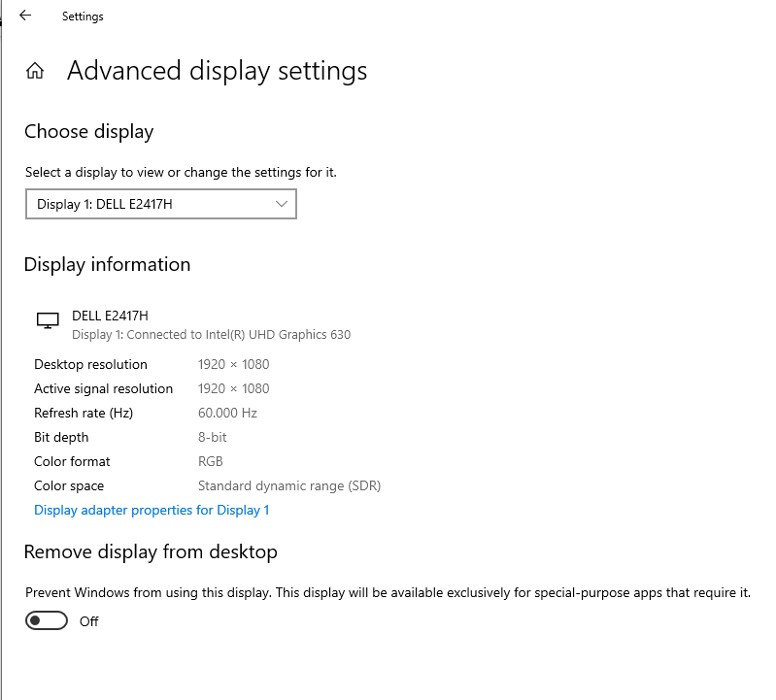The width and height of the screenshot is (776, 700).
Task: Click the Connected to Intel(R) UHD Graphics 630 text
Action: 239,335
